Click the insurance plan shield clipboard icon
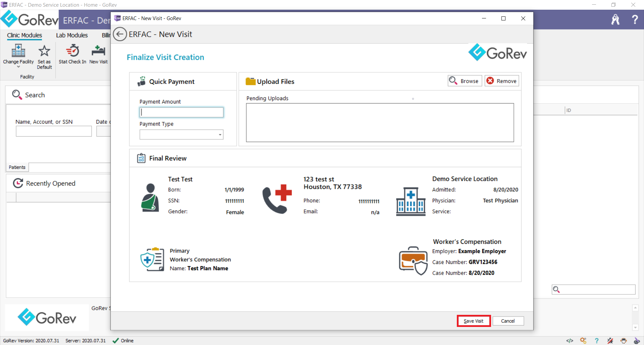The width and height of the screenshot is (644, 345). click(152, 259)
